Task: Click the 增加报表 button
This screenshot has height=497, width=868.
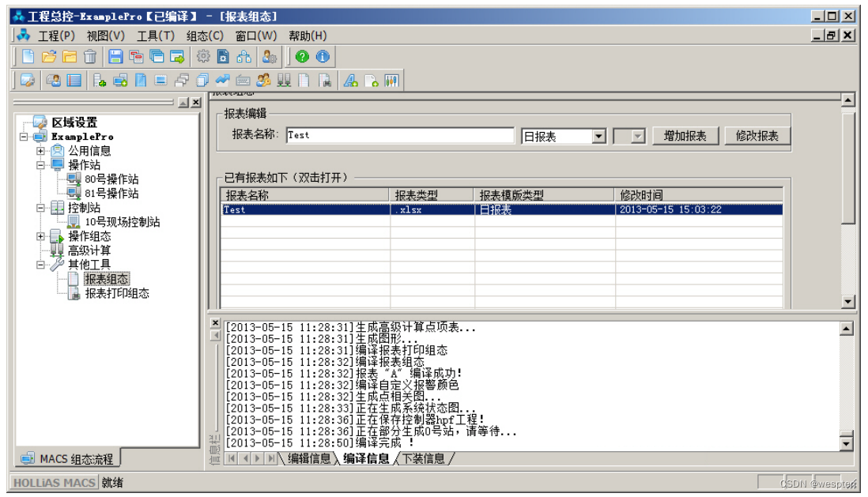Action: pyautogui.click(x=685, y=136)
